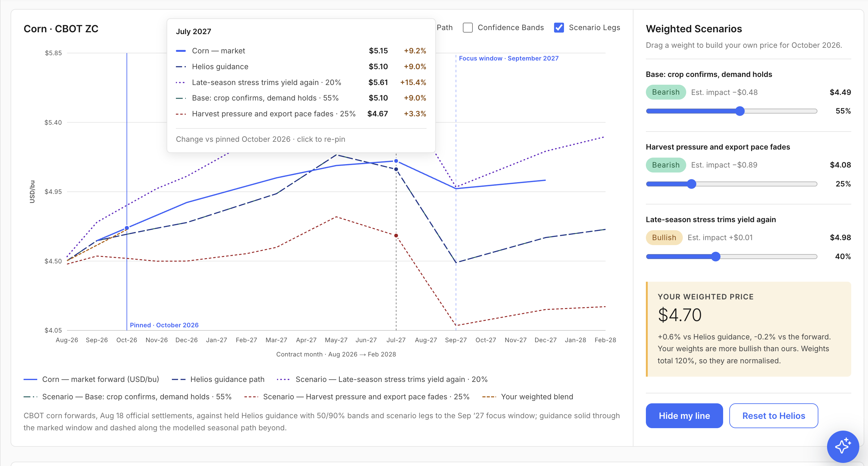Click the pinned Oct-26 market data point
Screen dimensions: 868x466
tap(127, 228)
